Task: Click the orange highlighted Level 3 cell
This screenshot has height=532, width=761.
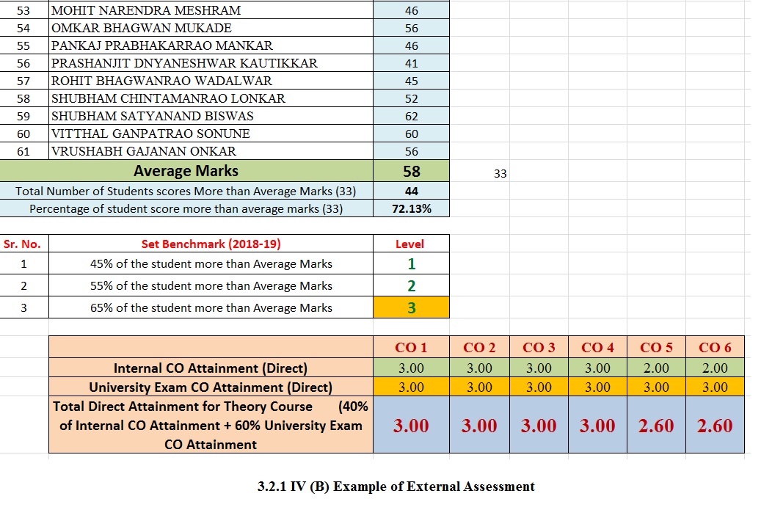Action: click(x=411, y=308)
